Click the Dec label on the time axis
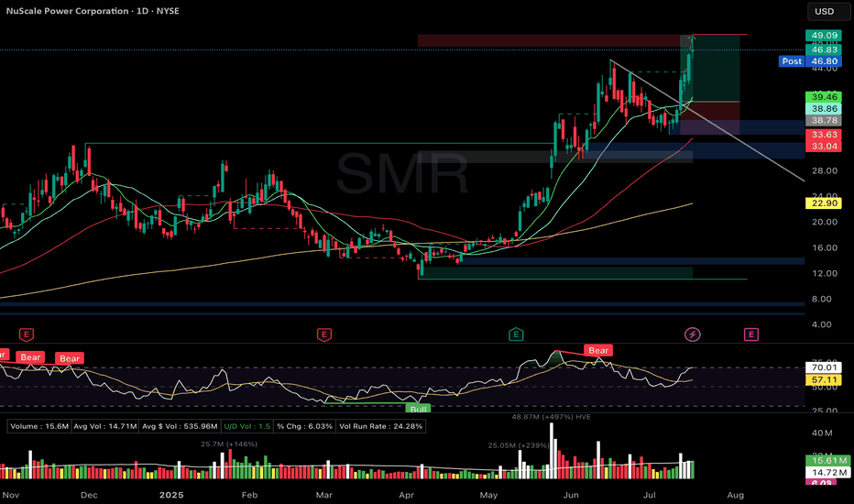Viewport: 854px width, 504px height. click(89, 495)
